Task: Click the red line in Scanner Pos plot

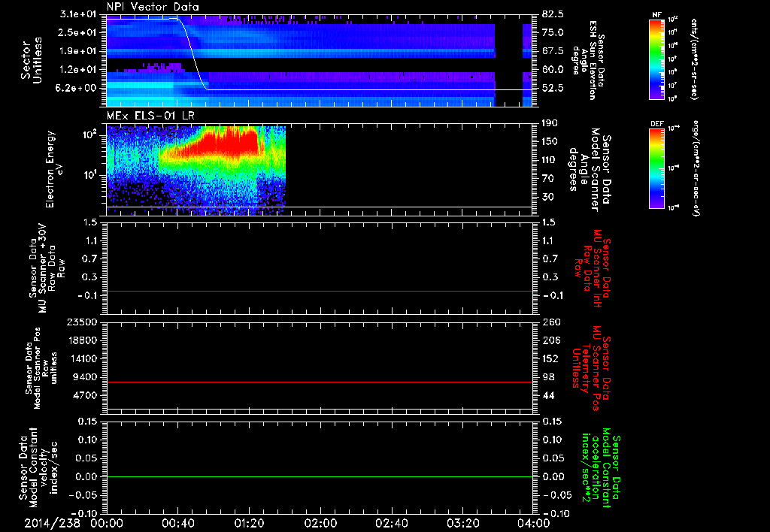Action: coord(320,382)
